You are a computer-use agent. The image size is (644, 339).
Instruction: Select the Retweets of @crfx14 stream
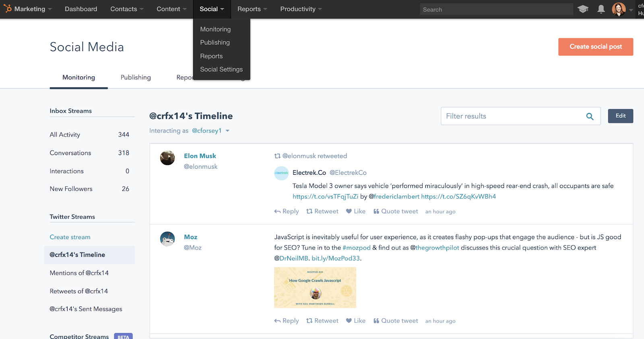click(79, 291)
